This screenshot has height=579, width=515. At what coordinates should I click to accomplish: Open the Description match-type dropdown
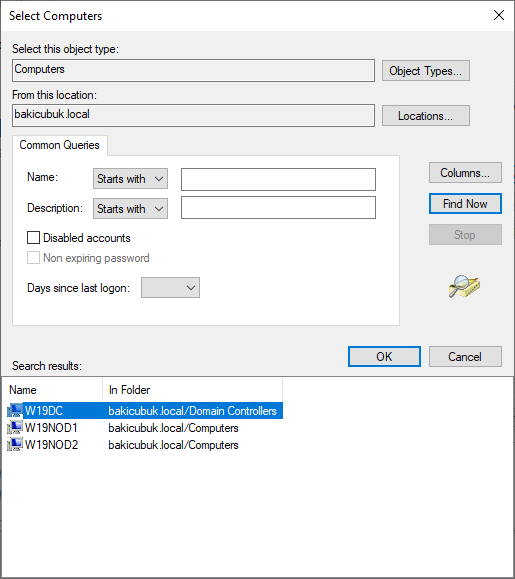(x=130, y=209)
